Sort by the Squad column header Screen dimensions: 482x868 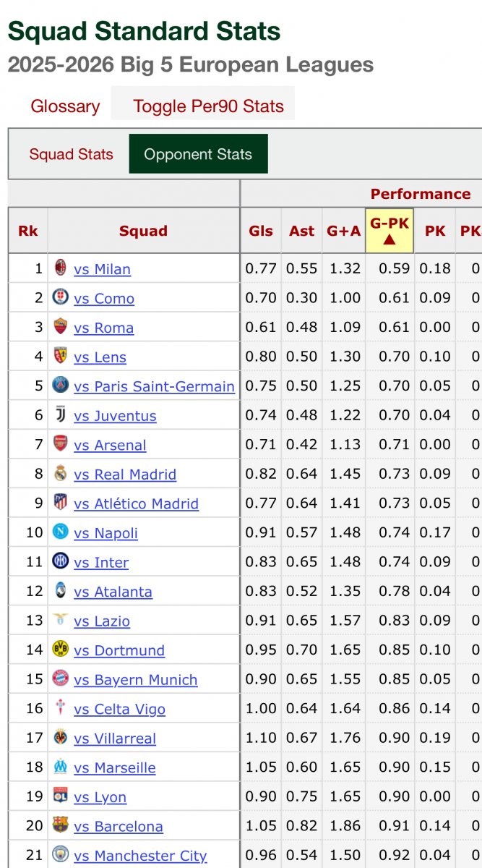click(x=143, y=231)
